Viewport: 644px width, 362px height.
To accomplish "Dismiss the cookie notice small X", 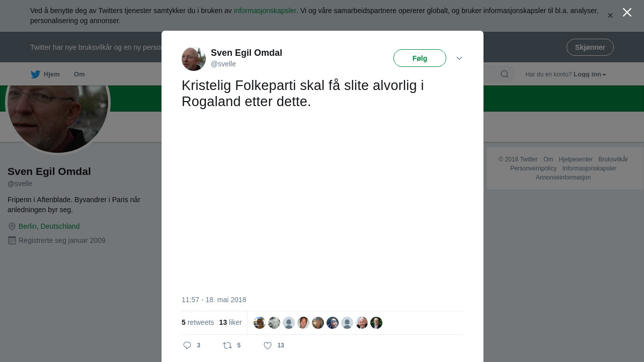I will (610, 16).
